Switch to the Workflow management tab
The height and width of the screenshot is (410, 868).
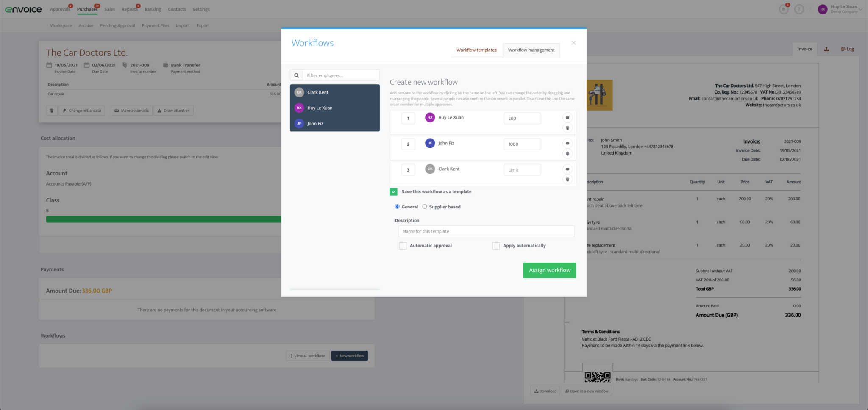[x=531, y=50]
